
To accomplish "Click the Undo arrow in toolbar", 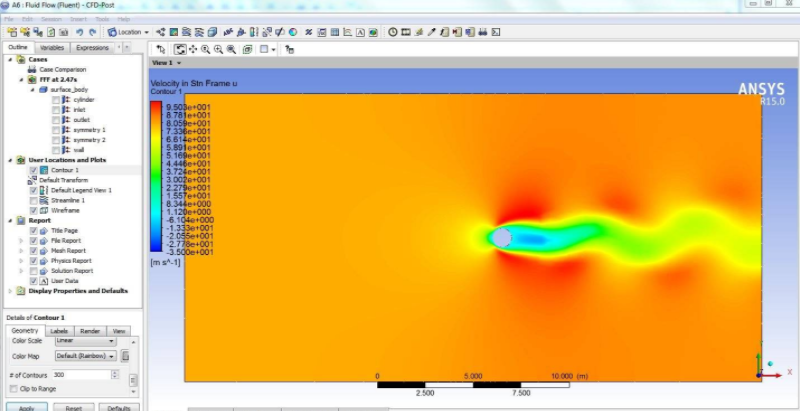I will coord(79,32).
